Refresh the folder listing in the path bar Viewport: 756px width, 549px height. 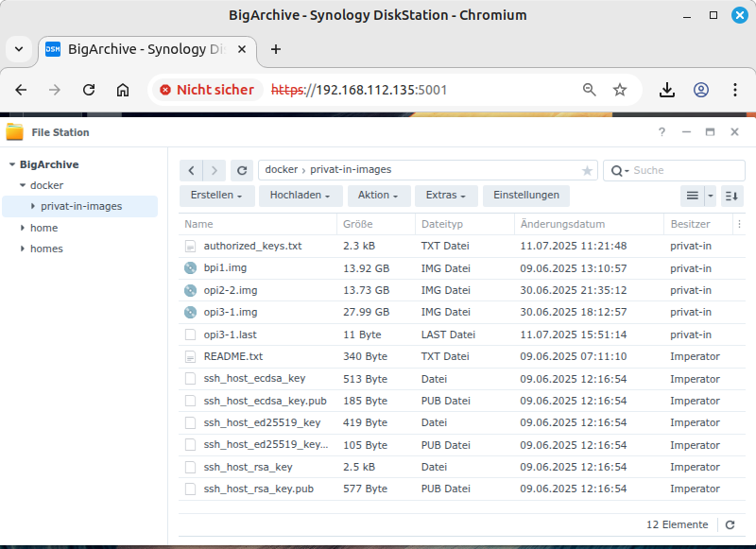pyautogui.click(x=243, y=170)
